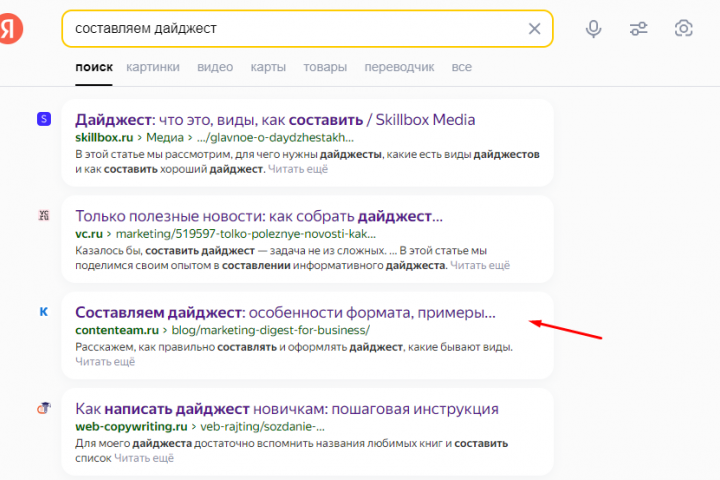Click 'Читать ещё' in vc.ru snippet
This screenshot has height=480, width=720.
pyautogui.click(x=480, y=265)
